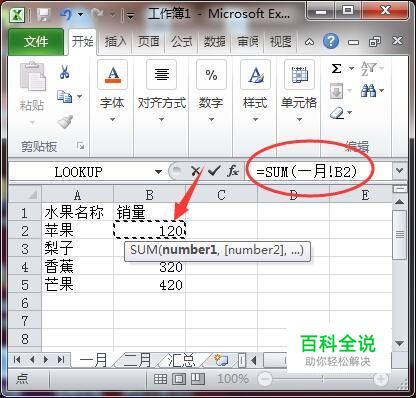The height and width of the screenshot is (398, 416).
Task: Open Excel Help question mark icon
Action: pyautogui.click(x=331, y=41)
